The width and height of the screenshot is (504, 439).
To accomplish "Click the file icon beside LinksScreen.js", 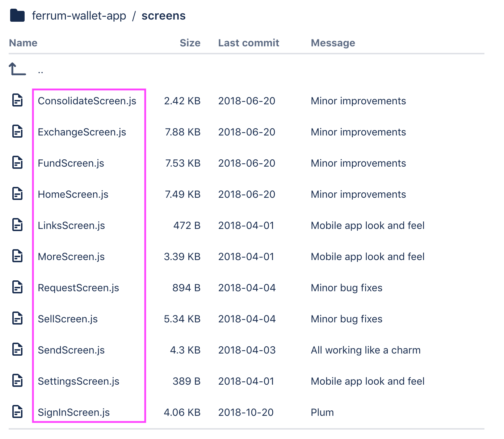I will 17,225.
